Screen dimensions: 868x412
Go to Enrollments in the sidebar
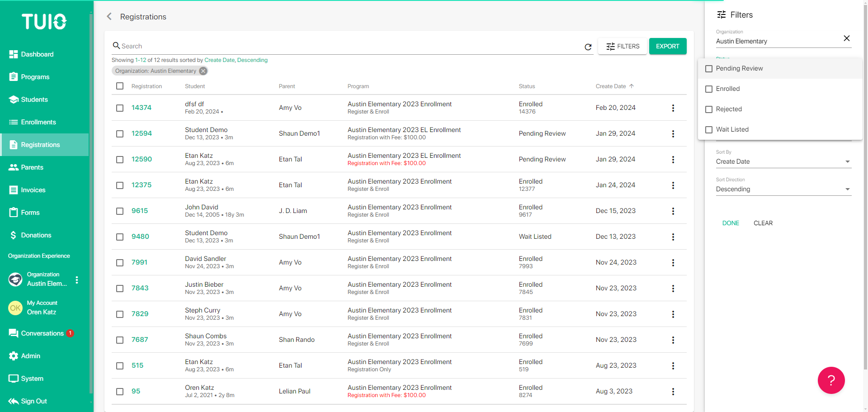click(x=38, y=122)
